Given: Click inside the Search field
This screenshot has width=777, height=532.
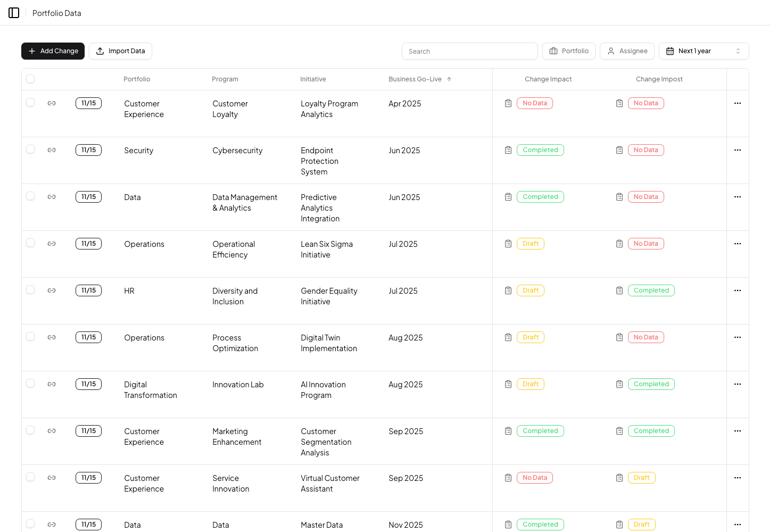Looking at the screenshot, I should pyautogui.click(x=468, y=51).
